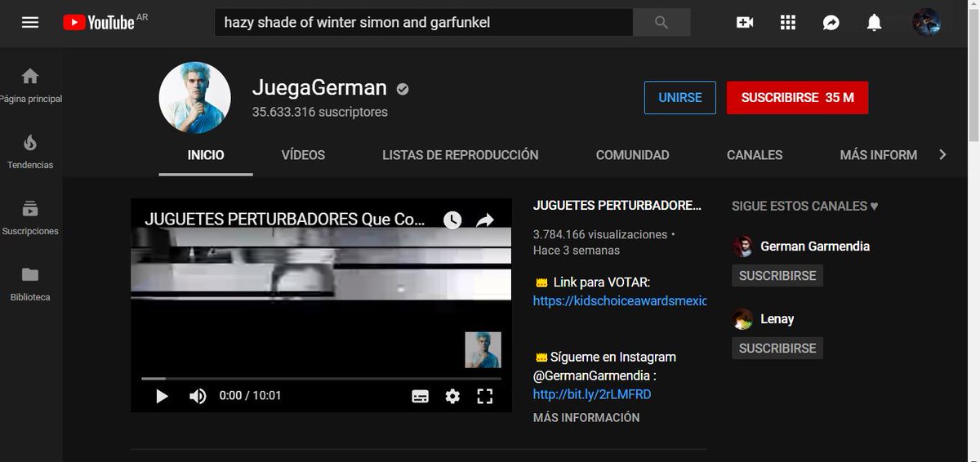The image size is (980, 462).
Task: Open the COMUNIDAD tab
Action: coord(633,155)
